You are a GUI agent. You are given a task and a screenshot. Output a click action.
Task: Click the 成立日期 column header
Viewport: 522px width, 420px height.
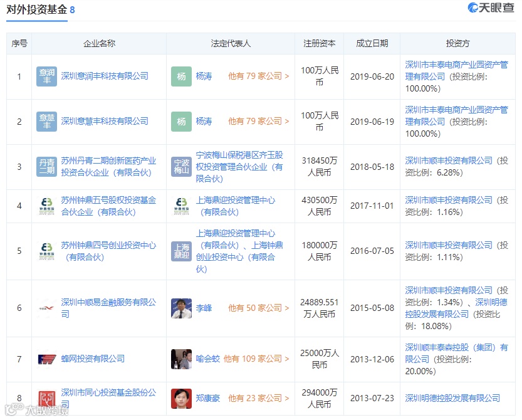[372, 43]
